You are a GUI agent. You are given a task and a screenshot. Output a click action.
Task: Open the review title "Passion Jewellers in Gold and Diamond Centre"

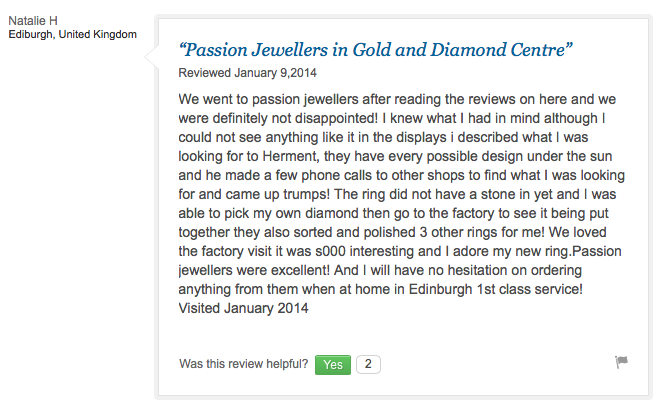click(375, 48)
